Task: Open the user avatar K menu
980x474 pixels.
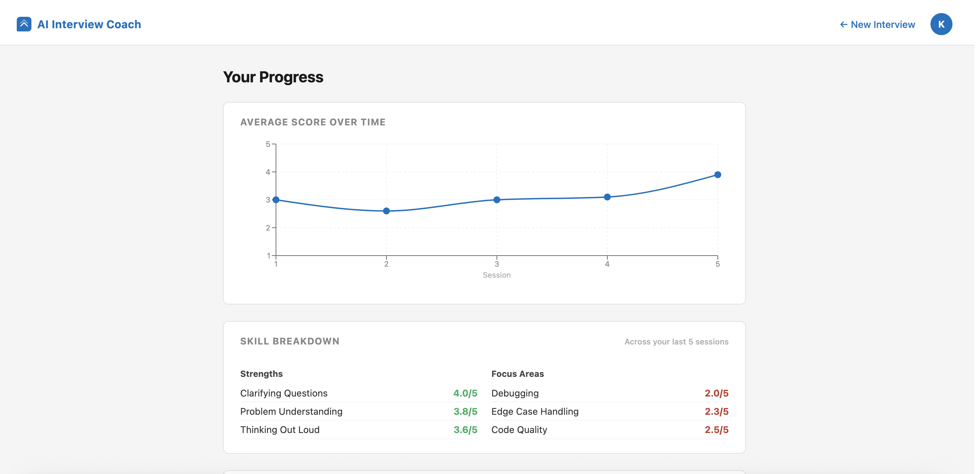Action: click(x=941, y=24)
